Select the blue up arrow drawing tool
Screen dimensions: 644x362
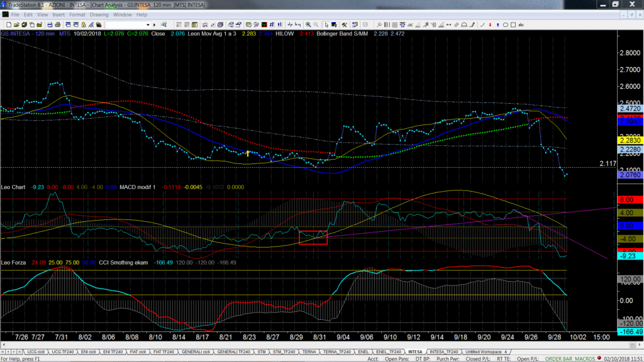(x=498, y=25)
